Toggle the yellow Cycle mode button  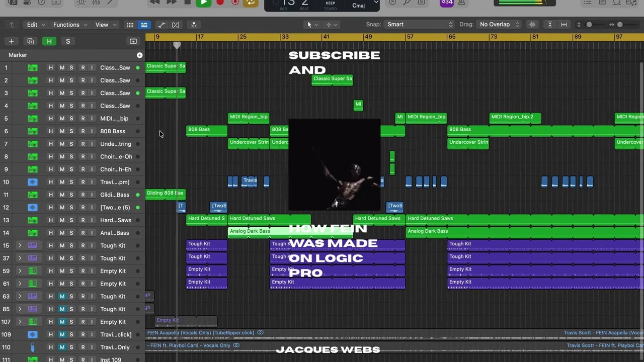(251, 3)
